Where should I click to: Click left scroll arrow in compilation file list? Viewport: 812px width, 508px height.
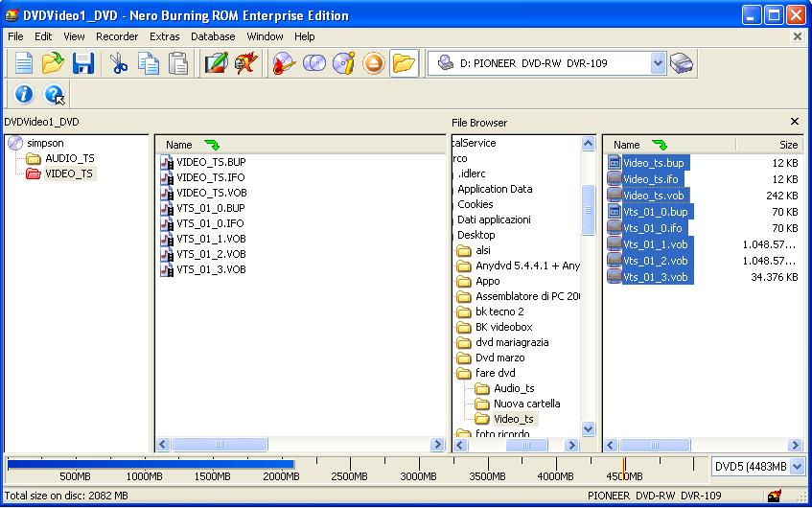(163, 445)
